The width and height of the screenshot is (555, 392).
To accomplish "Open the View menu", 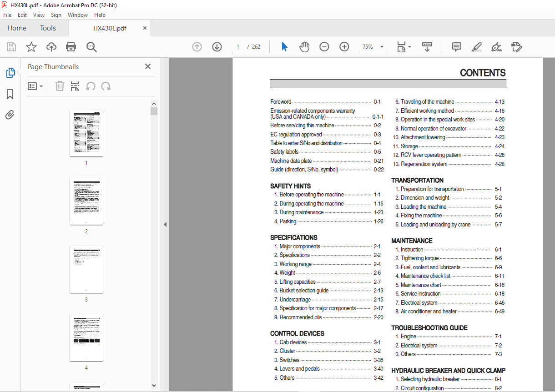I will [39, 15].
